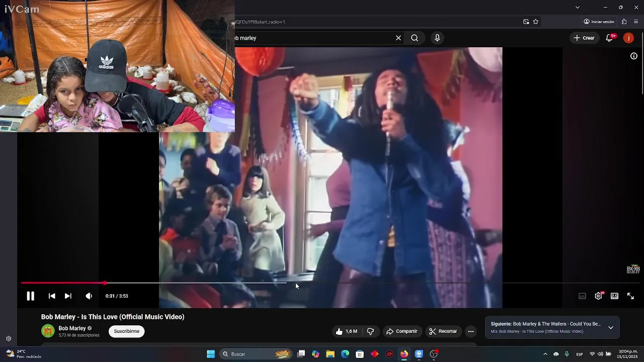Show hidden system tray icons chevron

[545, 354]
